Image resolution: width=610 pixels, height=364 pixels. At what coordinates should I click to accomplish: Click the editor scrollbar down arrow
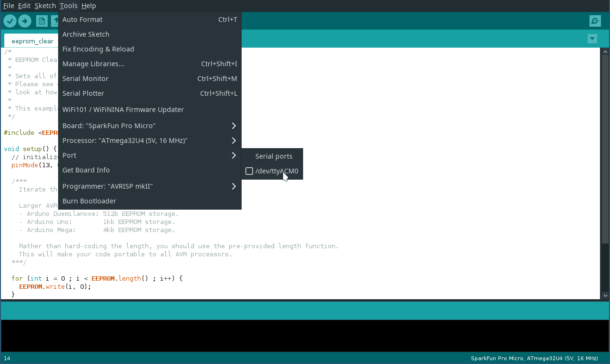tap(605, 295)
